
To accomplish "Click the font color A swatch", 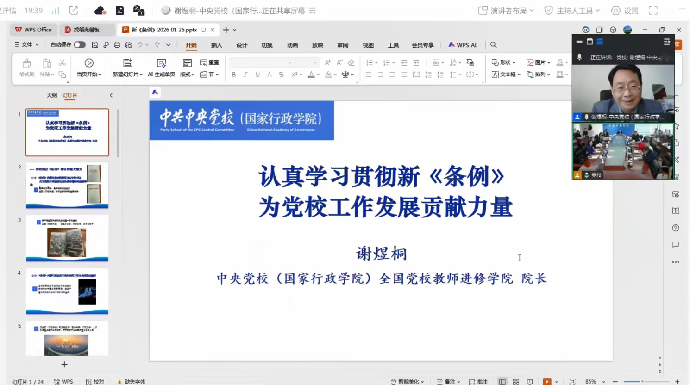I will [311, 75].
